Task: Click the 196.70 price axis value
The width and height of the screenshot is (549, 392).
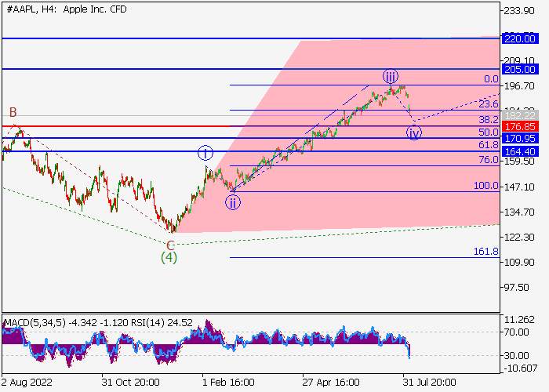Action: tap(519, 86)
